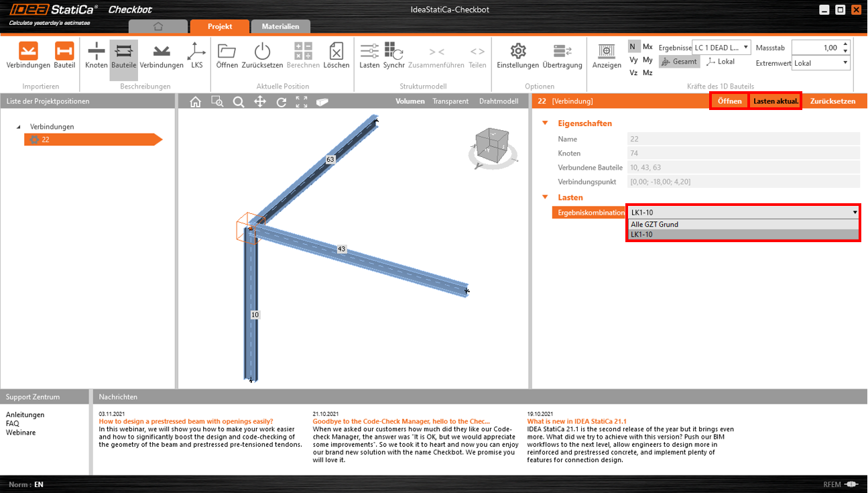868x493 pixels.
Task: Show Knoten descriptions
Action: pos(97,56)
